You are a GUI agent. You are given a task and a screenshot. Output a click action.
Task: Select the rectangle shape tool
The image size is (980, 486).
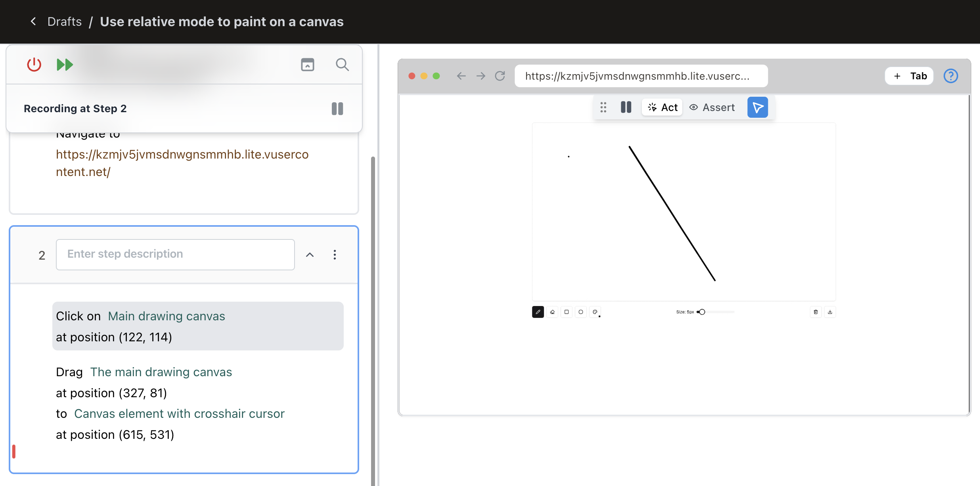(567, 312)
